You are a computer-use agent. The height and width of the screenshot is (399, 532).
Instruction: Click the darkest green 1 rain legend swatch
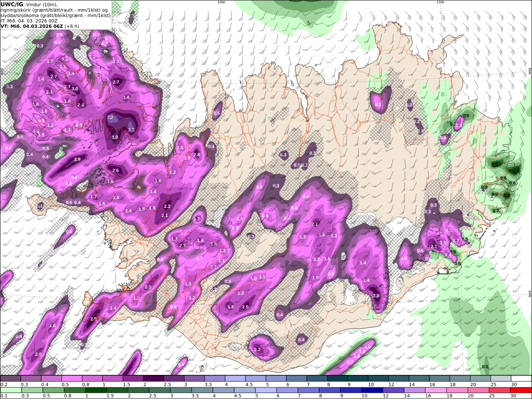[x=96, y=390]
